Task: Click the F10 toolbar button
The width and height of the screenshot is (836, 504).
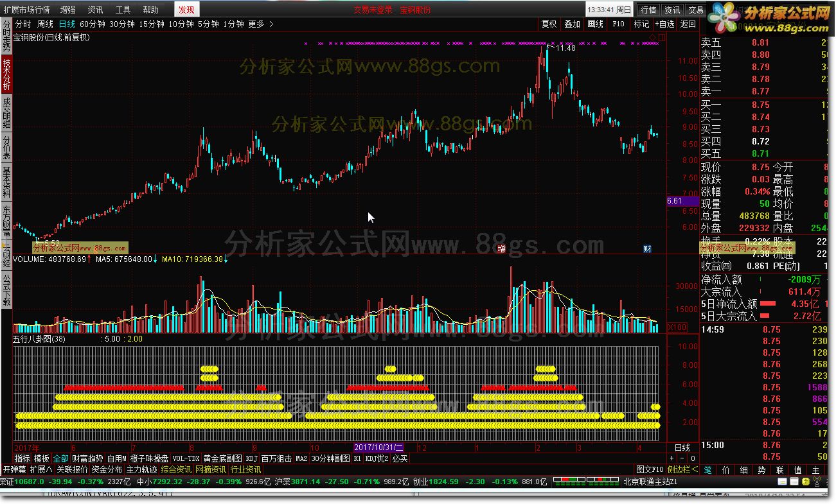Action: (x=618, y=24)
